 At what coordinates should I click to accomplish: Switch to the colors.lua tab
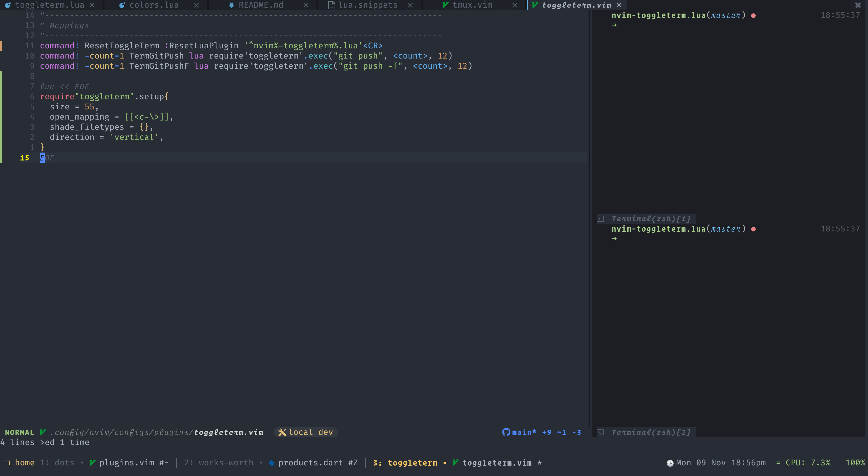pos(154,5)
